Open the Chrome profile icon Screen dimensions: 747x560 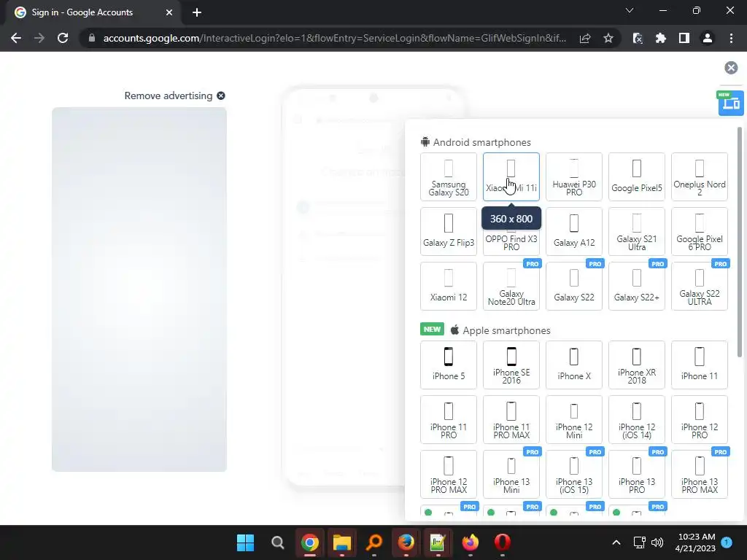pos(707,38)
